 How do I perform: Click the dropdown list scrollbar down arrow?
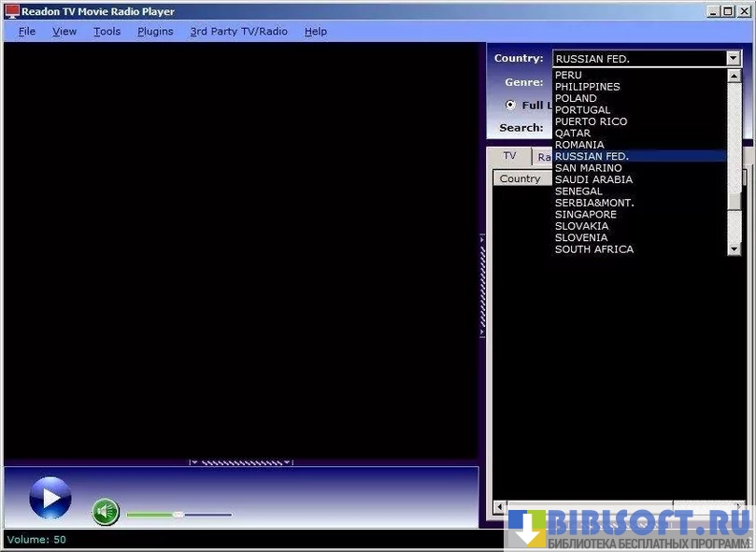735,248
